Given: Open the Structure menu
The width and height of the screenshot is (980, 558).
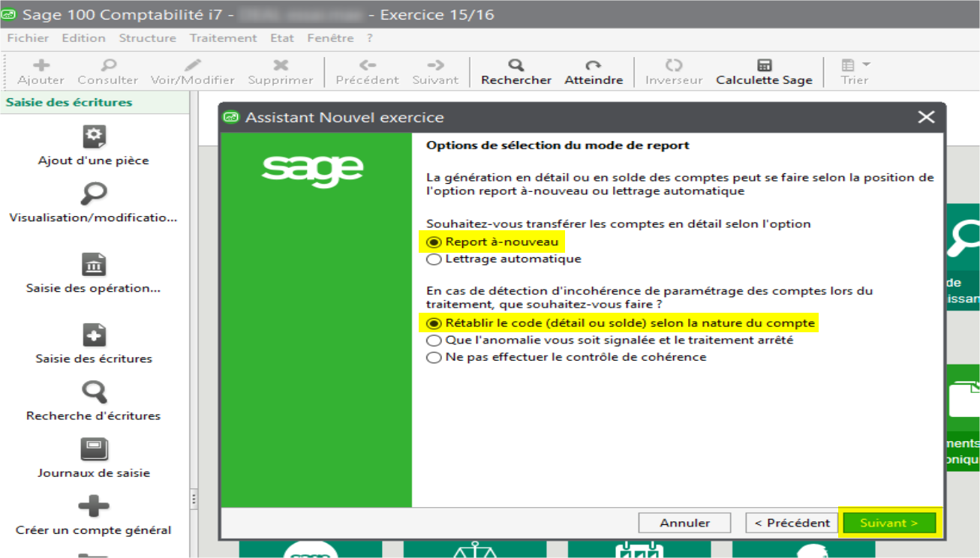Looking at the screenshot, I should [x=147, y=38].
